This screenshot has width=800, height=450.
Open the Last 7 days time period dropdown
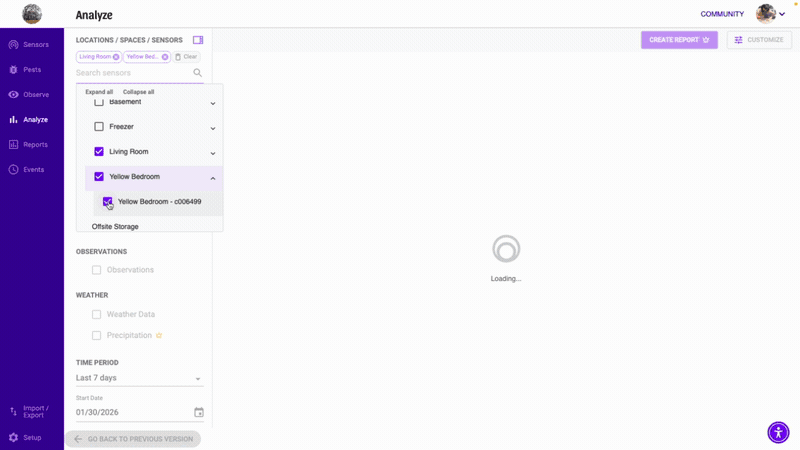139,378
